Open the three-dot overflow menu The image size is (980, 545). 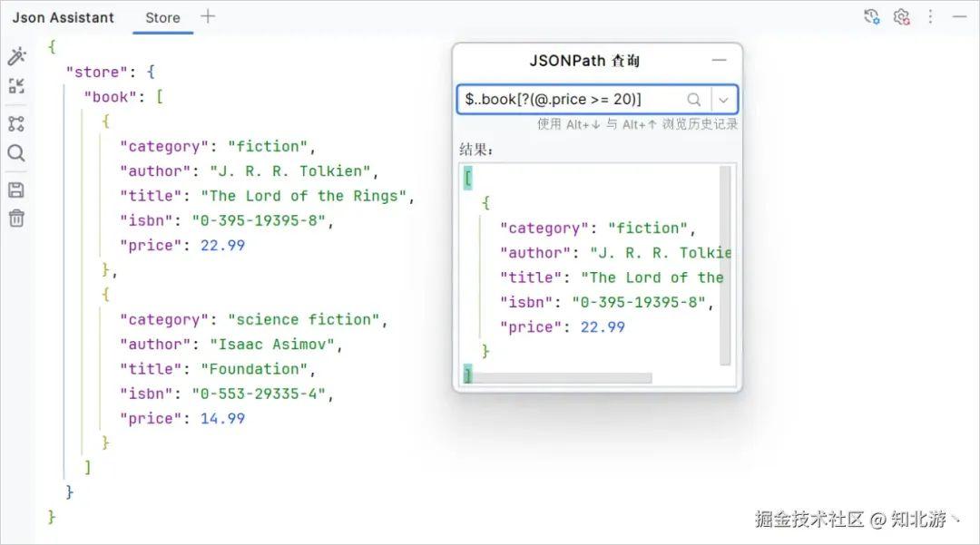[929, 16]
